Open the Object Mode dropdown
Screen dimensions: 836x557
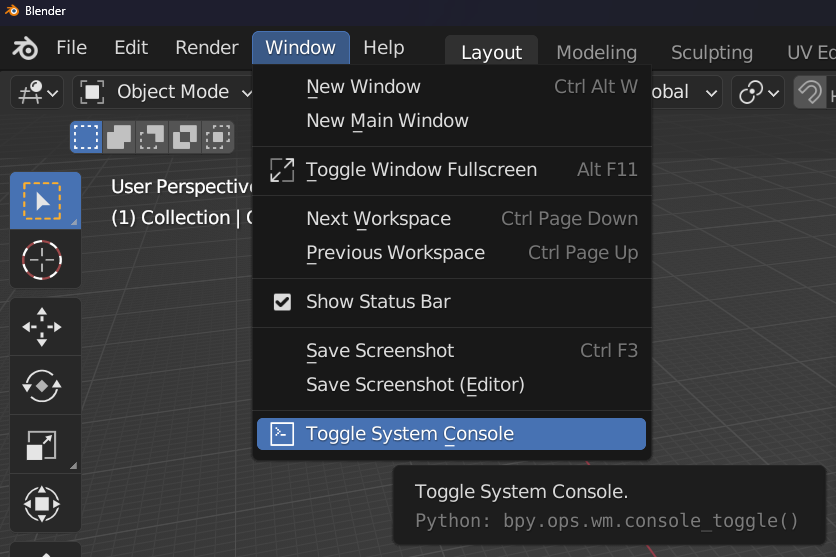pos(163,92)
